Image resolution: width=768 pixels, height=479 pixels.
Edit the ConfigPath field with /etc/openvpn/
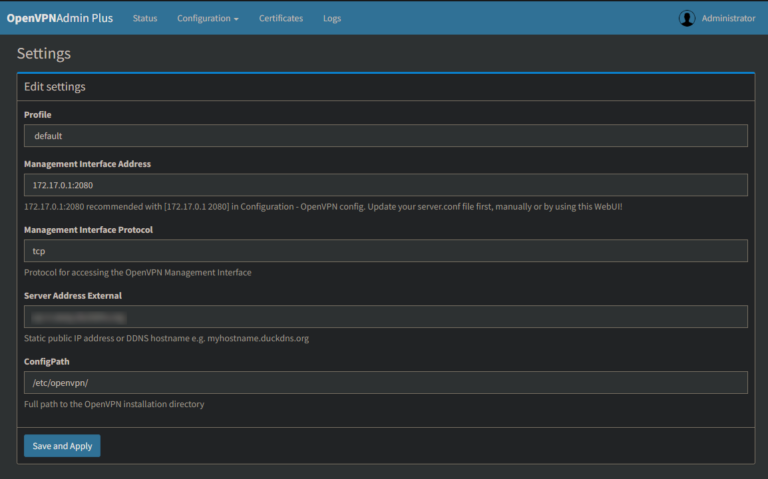coord(386,383)
